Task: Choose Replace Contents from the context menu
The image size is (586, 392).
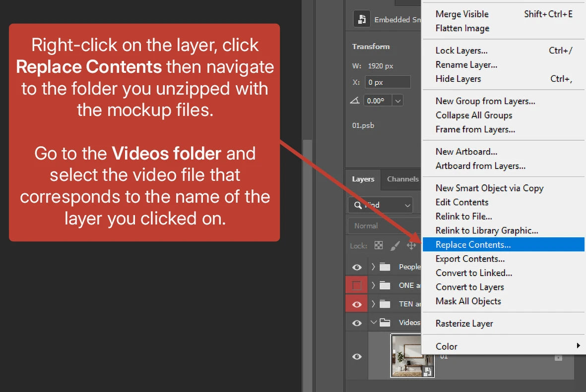Action: click(473, 244)
